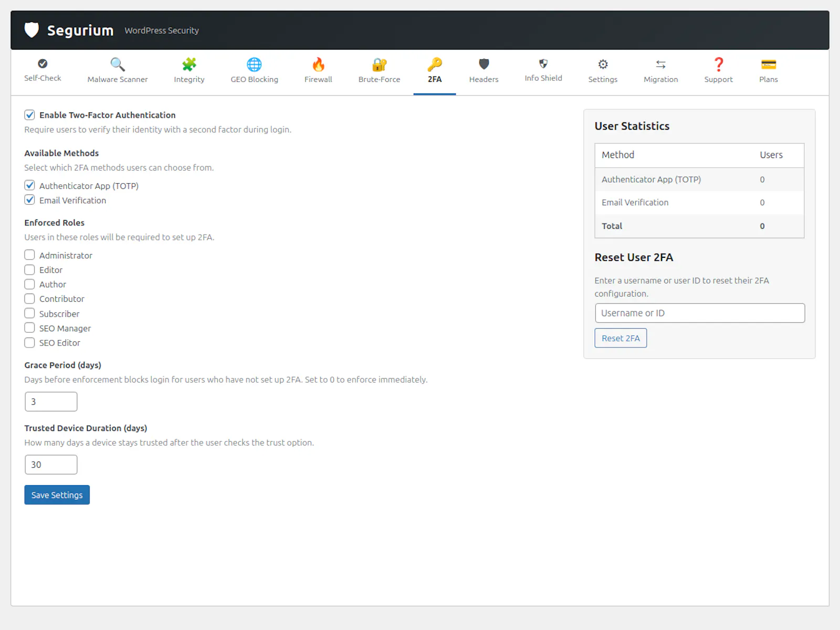840x630 pixels.
Task: Enforce 2FA for Author role
Action: tap(30, 284)
